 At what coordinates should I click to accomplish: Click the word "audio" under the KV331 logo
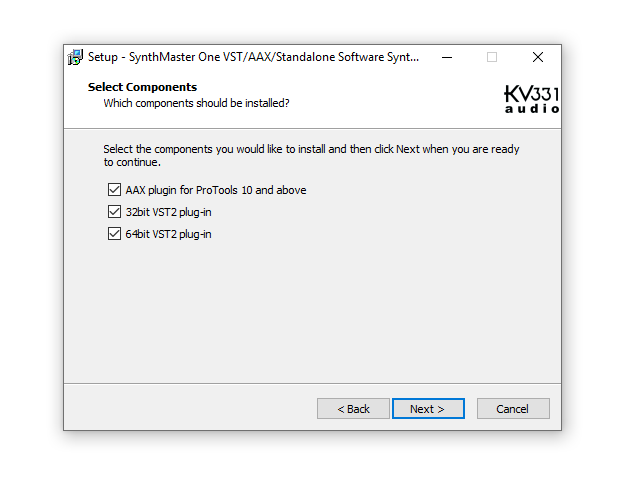click(532, 109)
